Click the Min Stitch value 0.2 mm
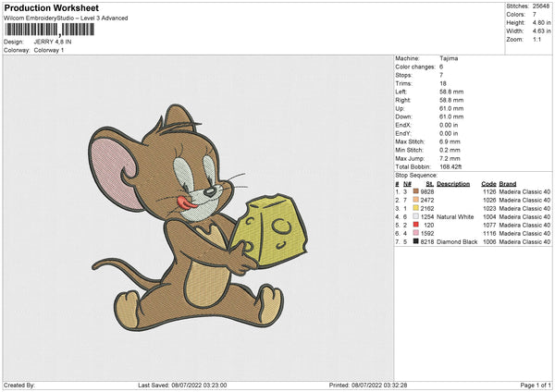 pos(450,150)
